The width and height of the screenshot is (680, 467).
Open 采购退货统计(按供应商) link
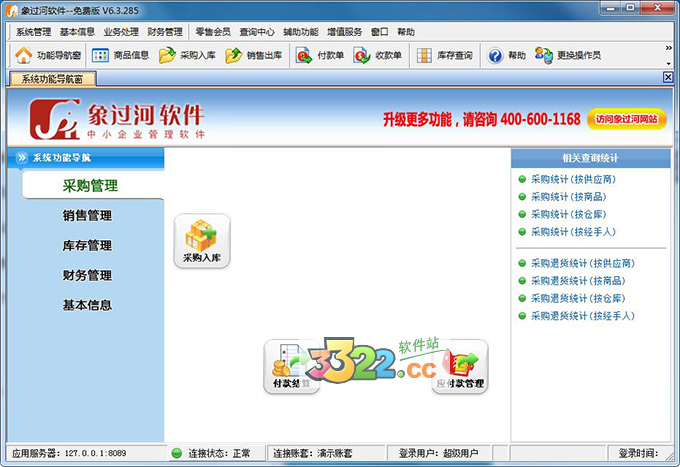(x=582, y=263)
